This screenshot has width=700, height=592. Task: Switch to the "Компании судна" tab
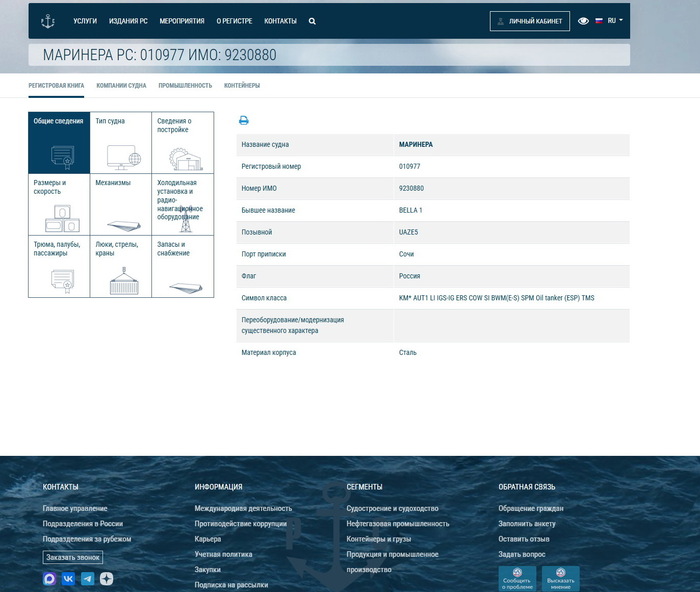[121, 86]
